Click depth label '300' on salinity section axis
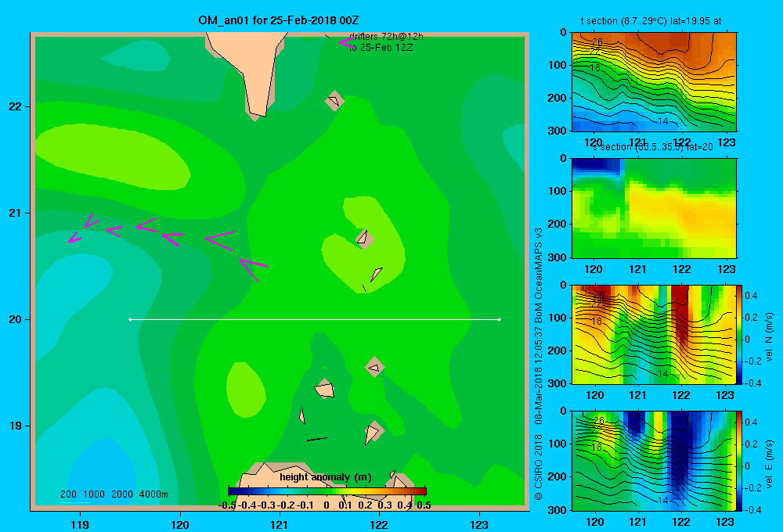 558,257
